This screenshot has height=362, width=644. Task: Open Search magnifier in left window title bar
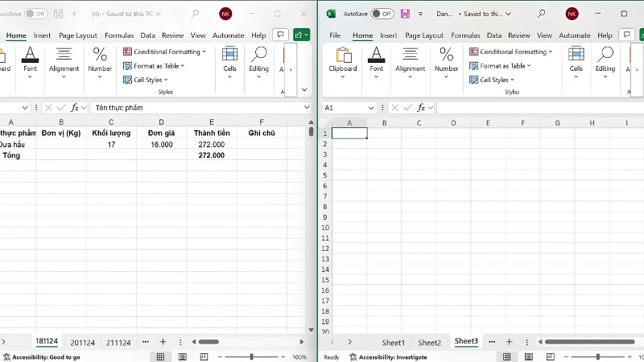pos(195,14)
